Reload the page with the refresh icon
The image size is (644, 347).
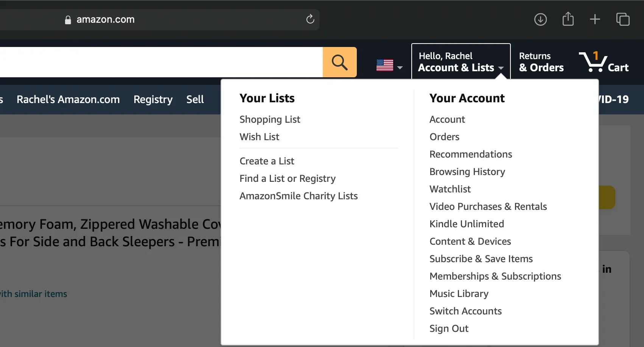click(310, 19)
